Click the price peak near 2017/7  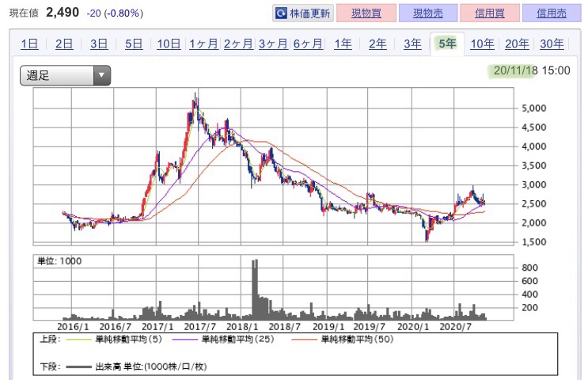tap(195, 97)
